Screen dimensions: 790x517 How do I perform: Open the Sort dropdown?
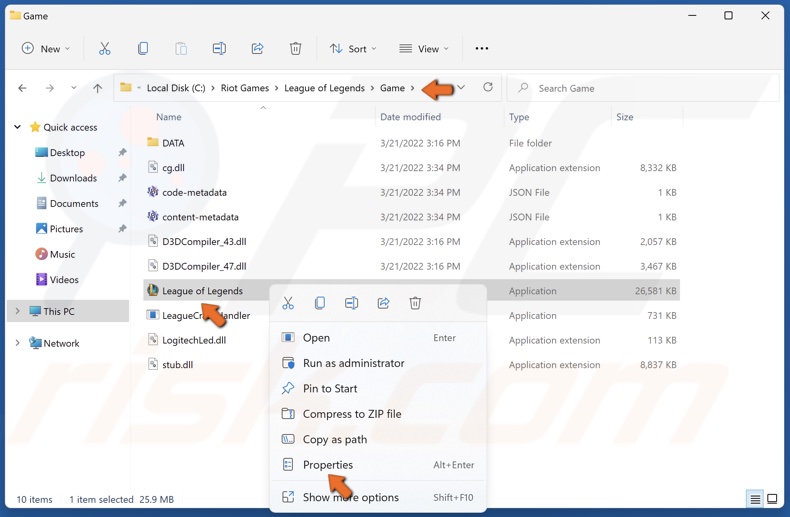click(353, 48)
